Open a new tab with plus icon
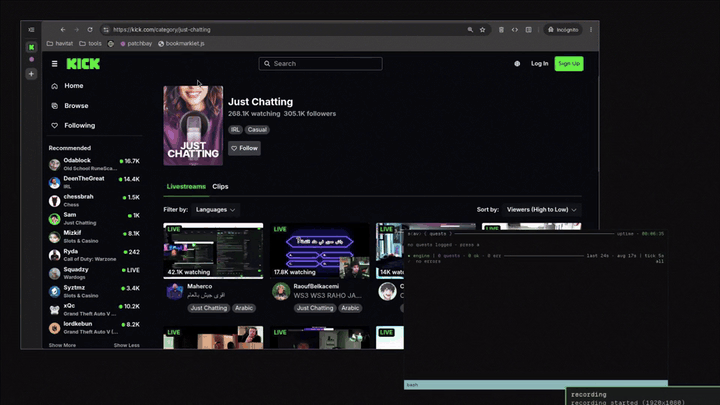This screenshot has height=405, width=720. pos(31,74)
